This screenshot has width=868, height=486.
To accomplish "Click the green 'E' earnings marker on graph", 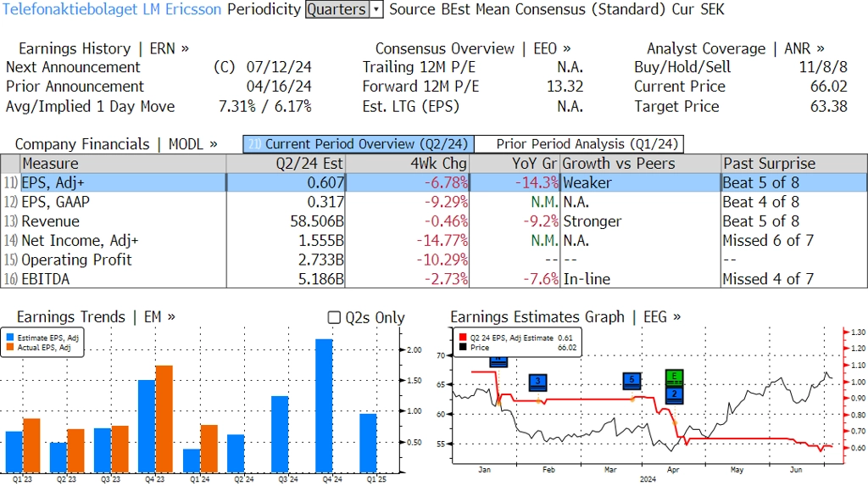I will coord(674,378).
